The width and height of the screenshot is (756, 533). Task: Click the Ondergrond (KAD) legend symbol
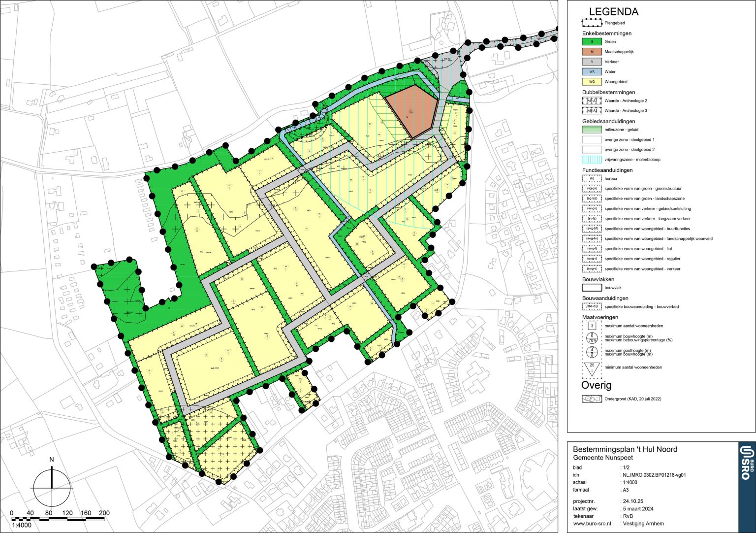[592, 399]
